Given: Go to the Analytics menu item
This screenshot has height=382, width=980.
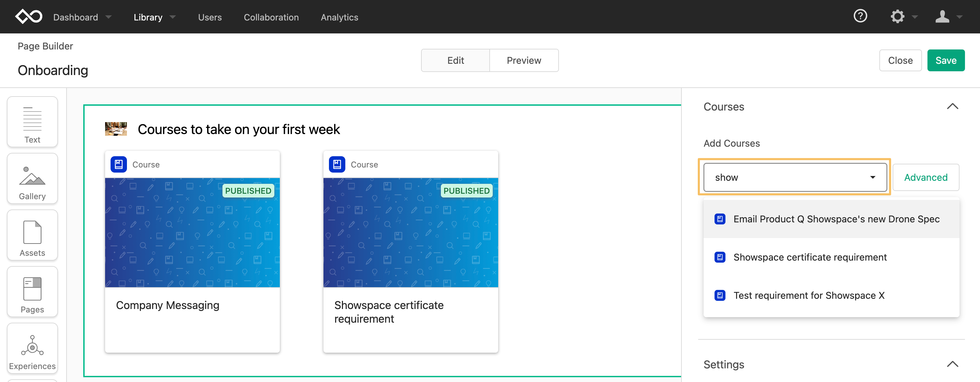Looking at the screenshot, I should pos(339,17).
